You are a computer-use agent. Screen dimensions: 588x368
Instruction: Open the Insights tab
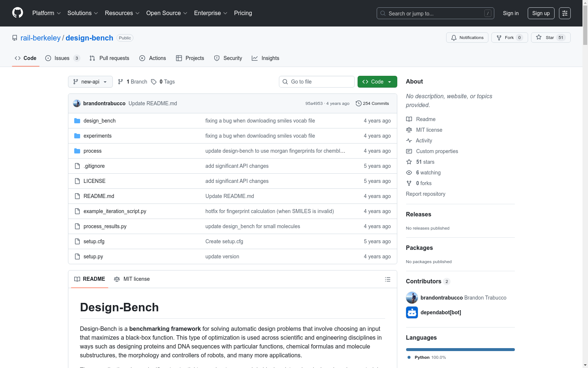click(x=265, y=58)
